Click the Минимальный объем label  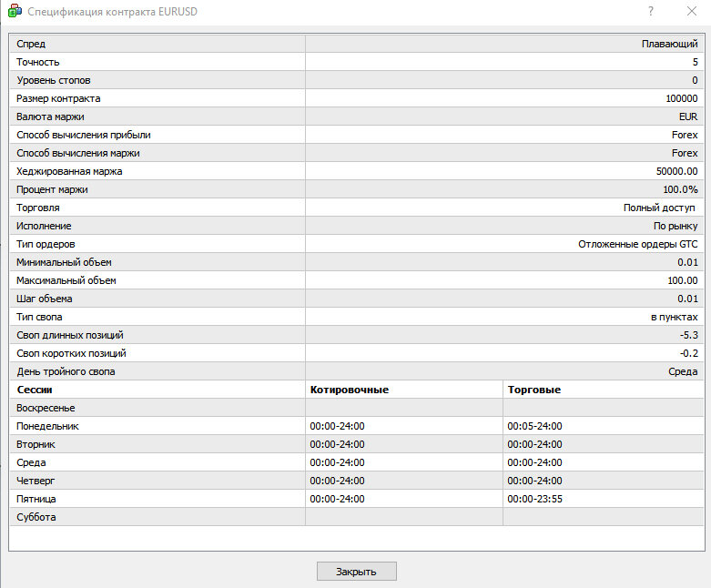pos(64,262)
